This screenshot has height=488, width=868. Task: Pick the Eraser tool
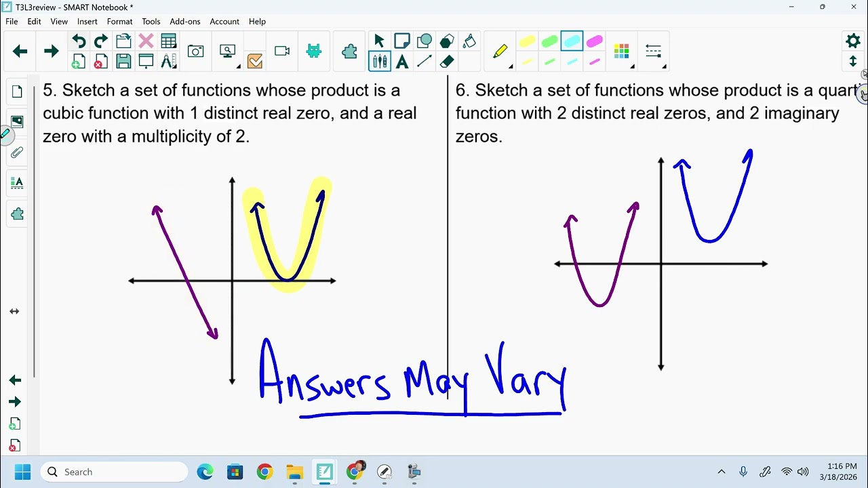coord(447,62)
